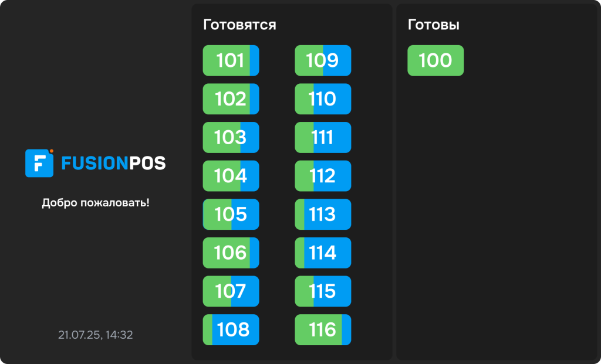The height and width of the screenshot is (364, 601).
Task: Click the Готовы column header
Action: coord(433,25)
